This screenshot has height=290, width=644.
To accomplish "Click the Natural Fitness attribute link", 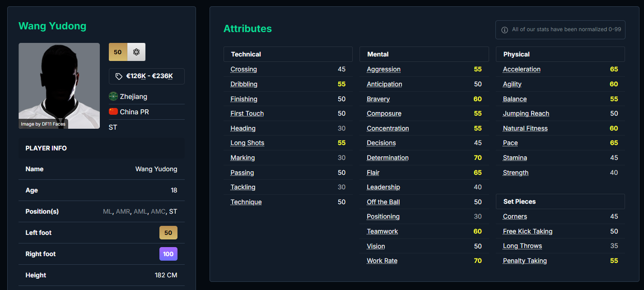I will pyautogui.click(x=525, y=128).
